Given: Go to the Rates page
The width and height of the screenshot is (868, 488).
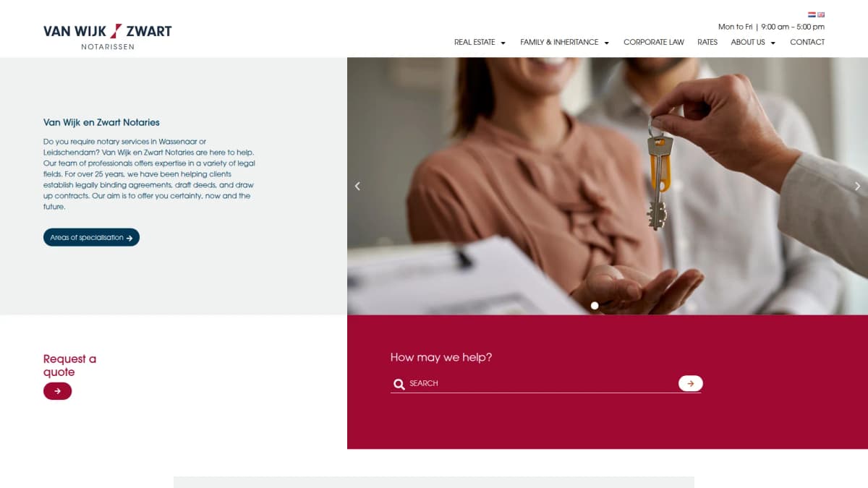Looking at the screenshot, I should click(707, 42).
